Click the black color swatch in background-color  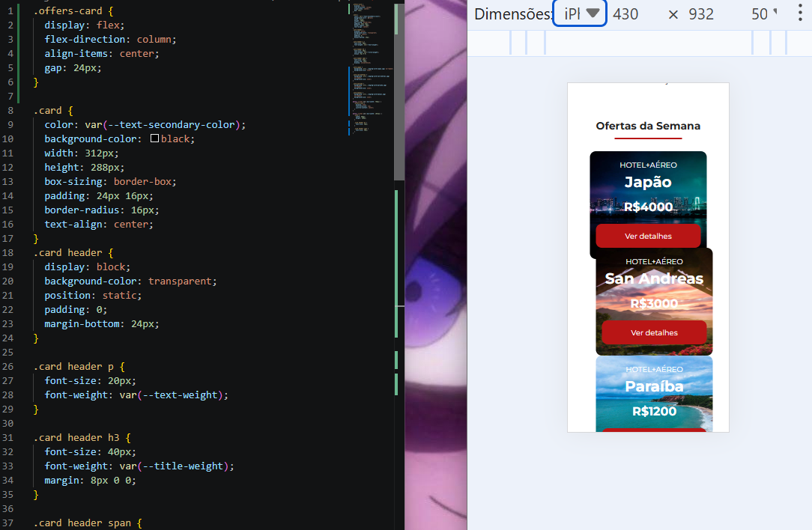point(154,138)
